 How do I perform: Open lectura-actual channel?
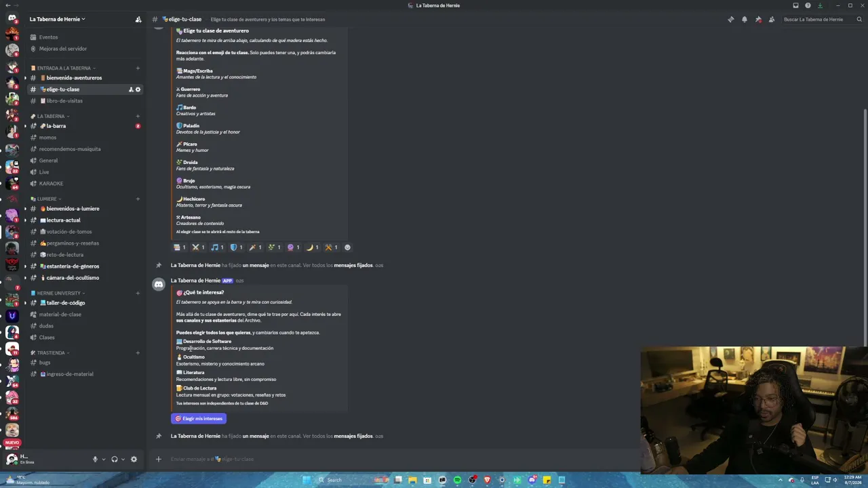click(85, 220)
